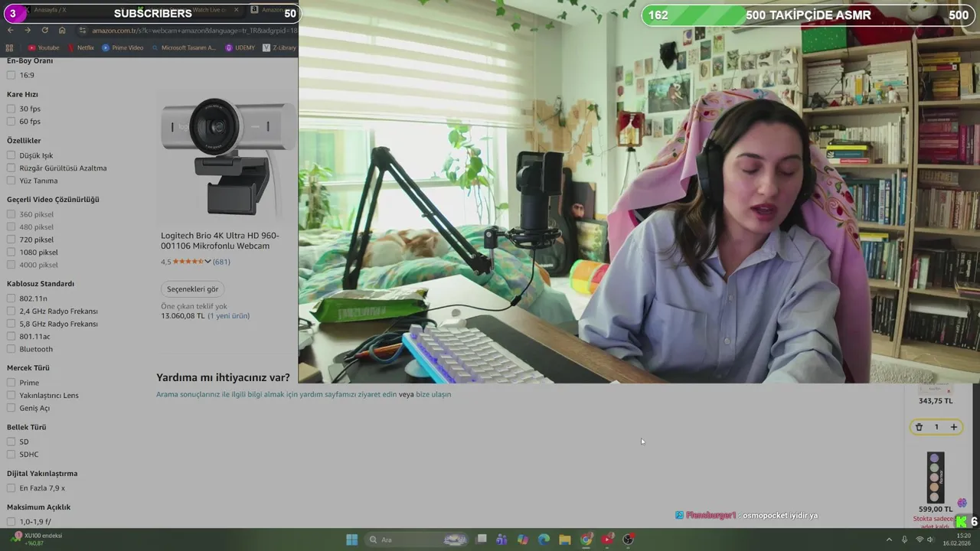Image resolution: width=980 pixels, height=551 pixels.
Task: Open the File Explorer taskbar icon
Action: (x=565, y=540)
